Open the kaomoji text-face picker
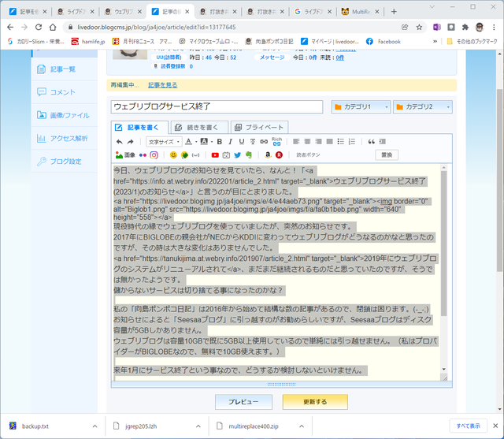 195,155
